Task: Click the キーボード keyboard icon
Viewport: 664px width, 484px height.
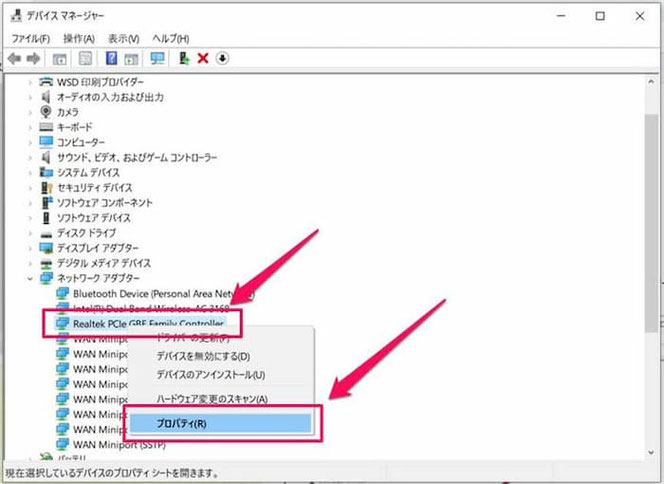Action: [x=46, y=127]
